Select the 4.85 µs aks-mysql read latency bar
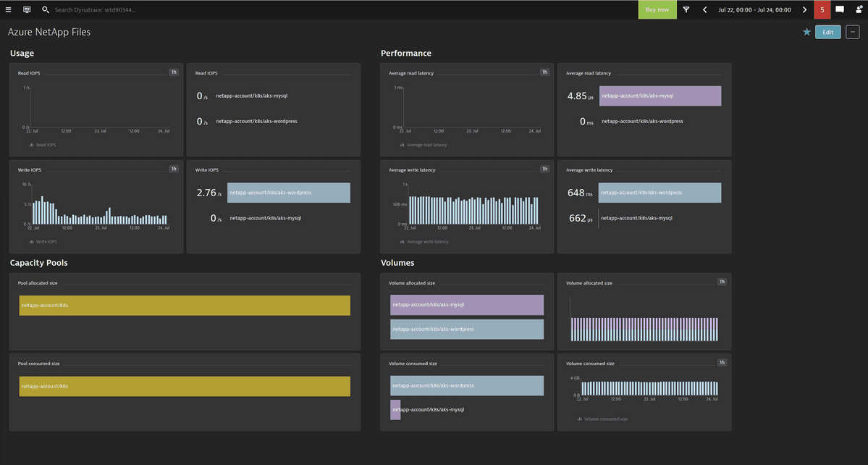The height and width of the screenshot is (465, 868). 660,96
